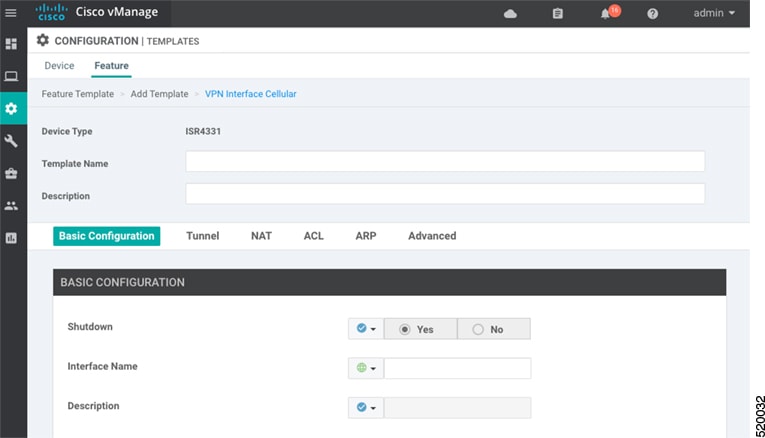Open the Maintenance briefcase icon in sidebar
This screenshot has height=438, width=765.
(11, 174)
